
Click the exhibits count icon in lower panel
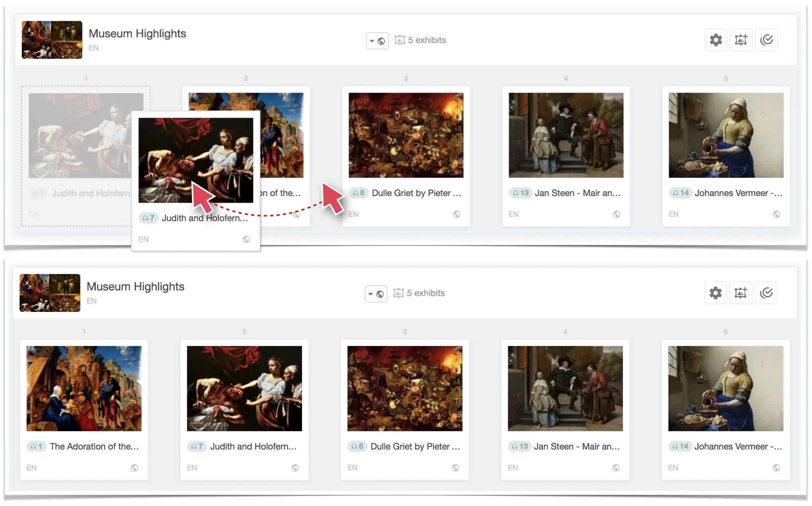(x=398, y=293)
